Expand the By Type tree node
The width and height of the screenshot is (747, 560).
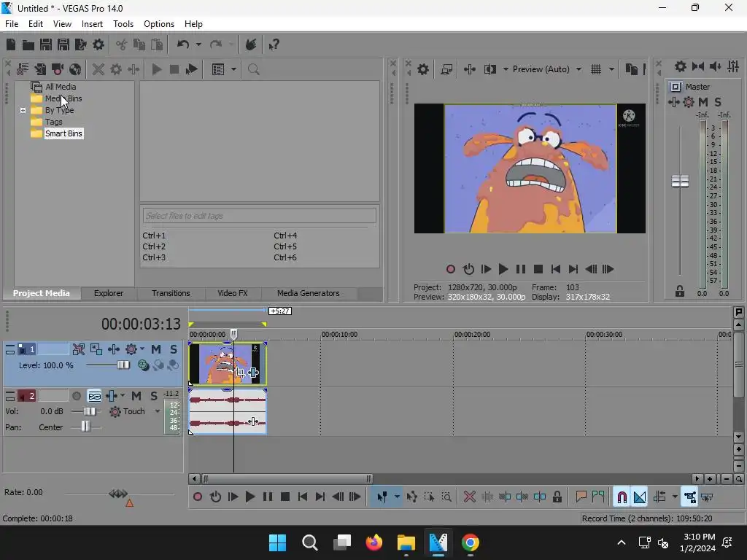23,110
